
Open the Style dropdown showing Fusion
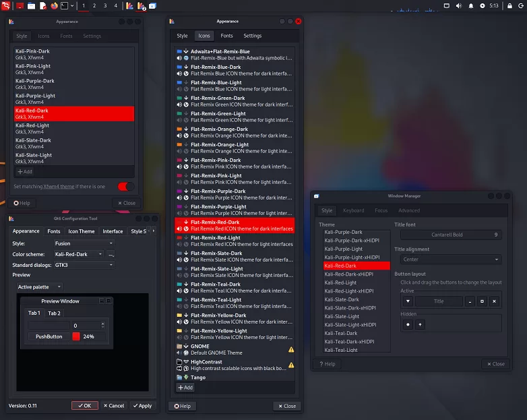tap(84, 243)
